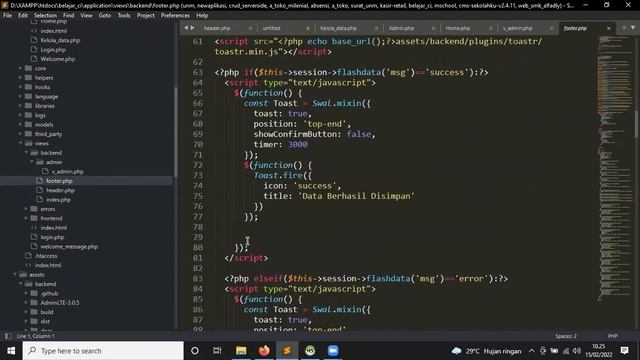Image resolution: width=640 pixels, height=360 pixels.
Task: Open Task View on the taskbar
Action: [217, 351]
